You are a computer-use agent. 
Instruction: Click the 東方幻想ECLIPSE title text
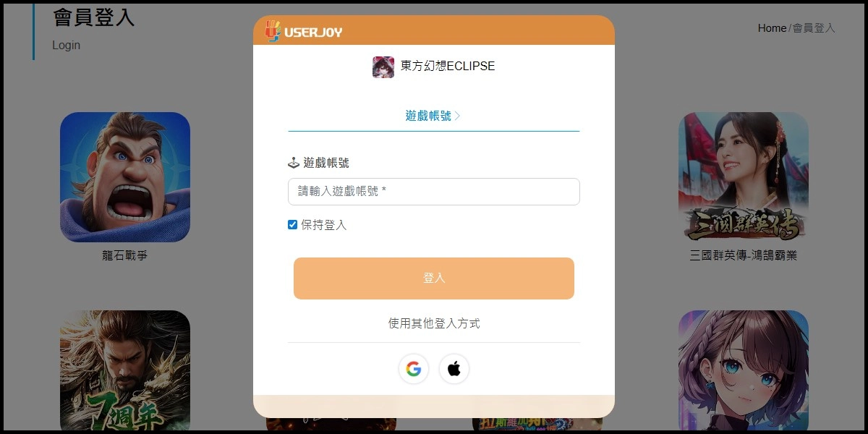448,66
